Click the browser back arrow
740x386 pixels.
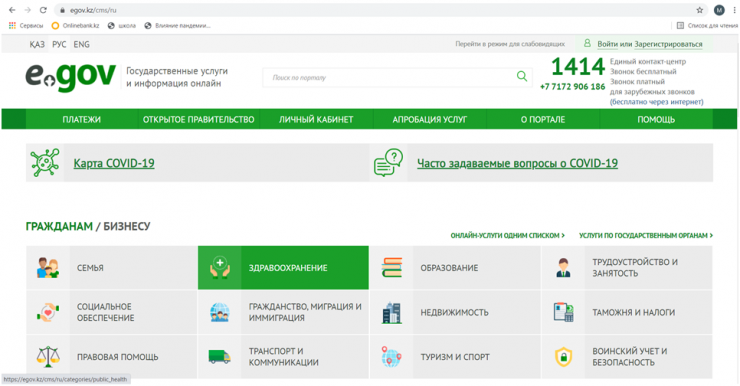click(x=12, y=10)
